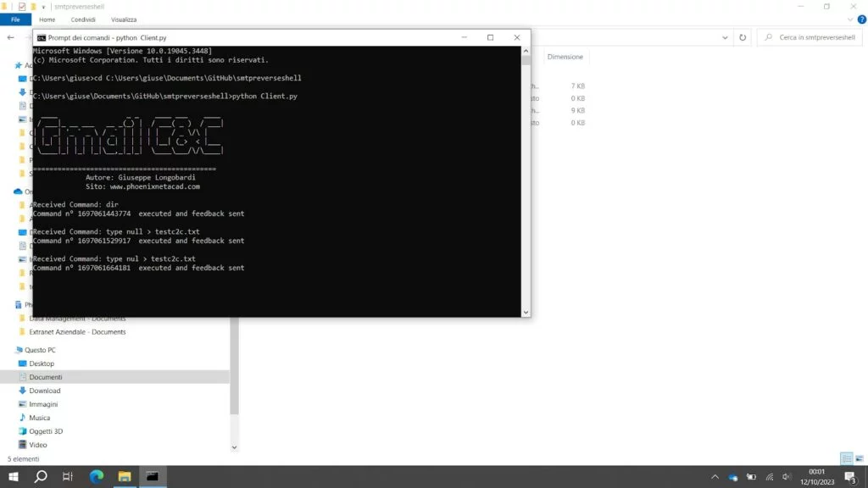Click the File Explorer taskbar icon
Image resolution: width=868 pixels, height=488 pixels.
pyautogui.click(x=124, y=476)
